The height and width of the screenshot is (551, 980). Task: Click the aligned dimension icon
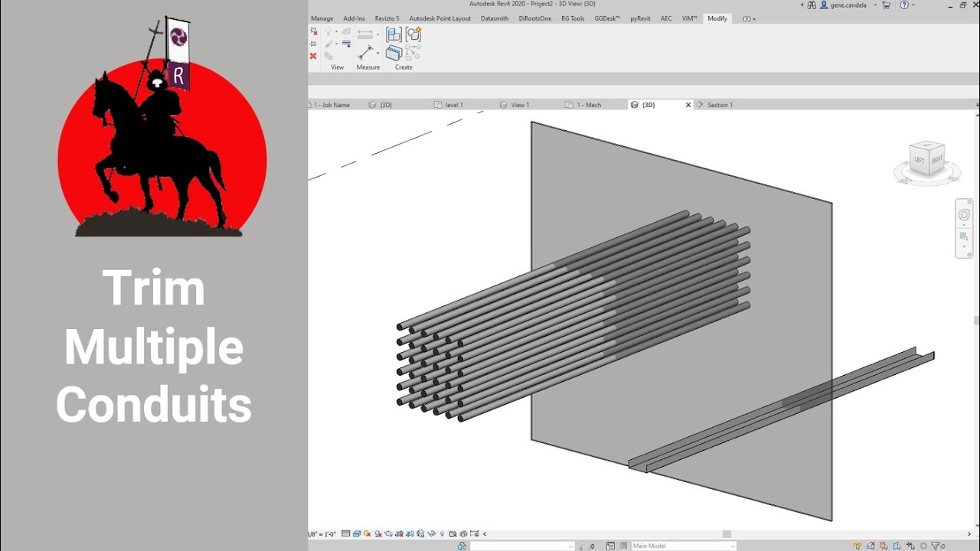click(365, 34)
